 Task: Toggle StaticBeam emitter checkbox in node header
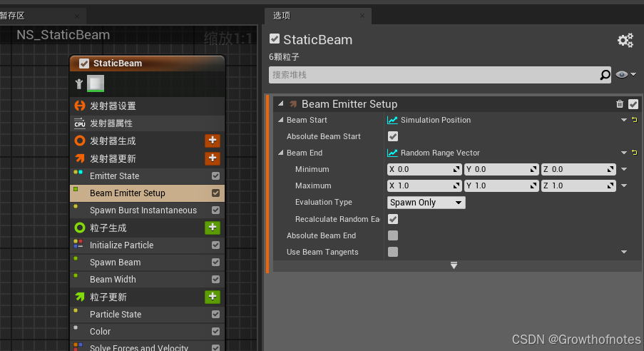click(x=83, y=63)
